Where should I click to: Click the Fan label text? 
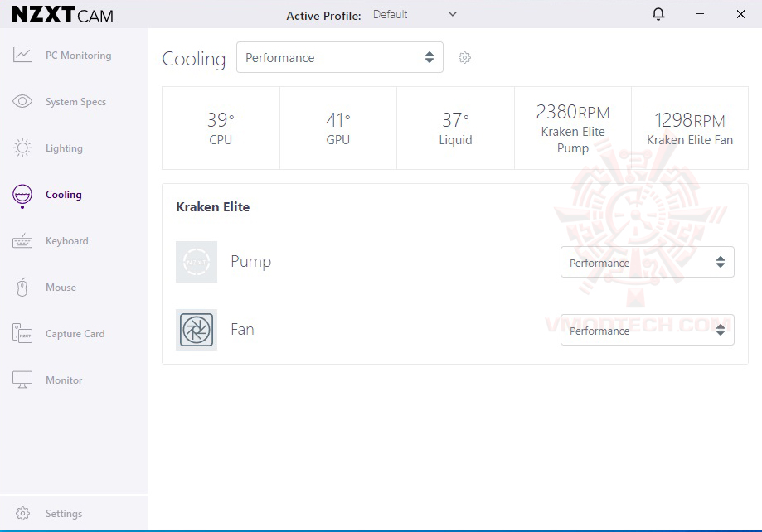(242, 330)
